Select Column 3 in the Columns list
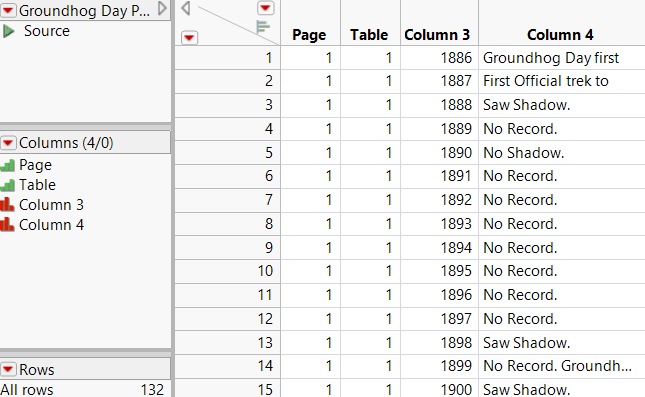The image size is (645, 397). coord(51,205)
